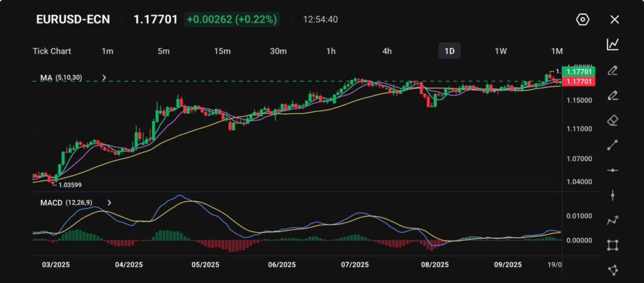The image size is (644, 283).
Task: Select the rectangle shape tool
Action: [613, 245]
